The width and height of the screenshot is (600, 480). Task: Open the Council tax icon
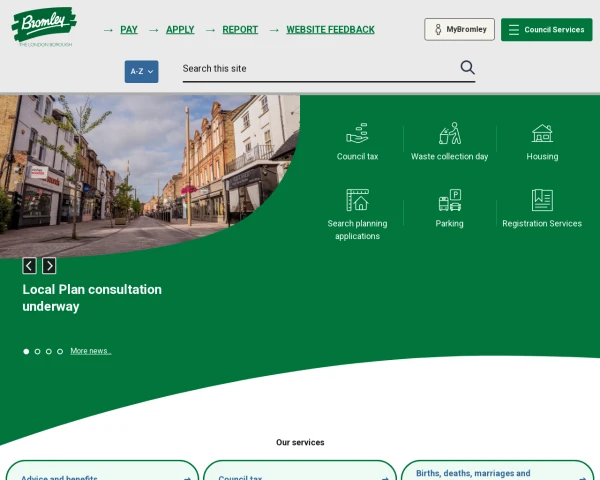pos(357,134)
